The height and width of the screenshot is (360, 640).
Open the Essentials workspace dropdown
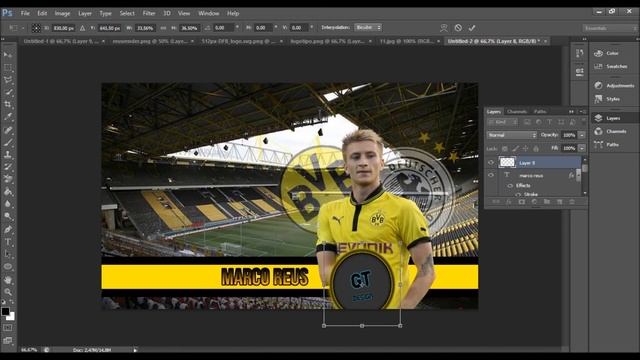[x=609, y=28]
